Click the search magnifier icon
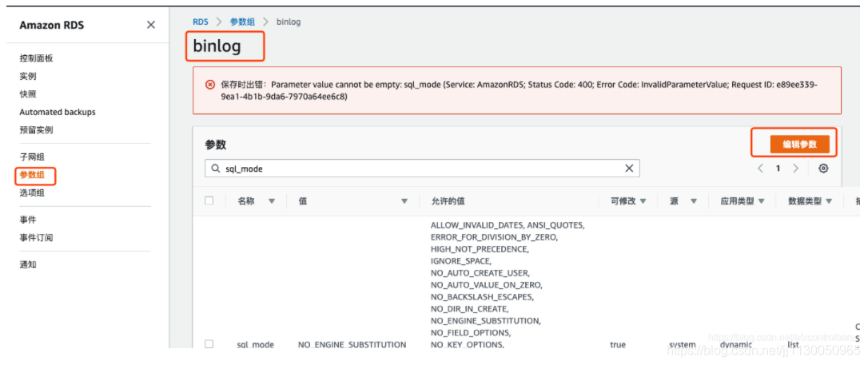This screenshot has width=868, height=365. point(215,169)
